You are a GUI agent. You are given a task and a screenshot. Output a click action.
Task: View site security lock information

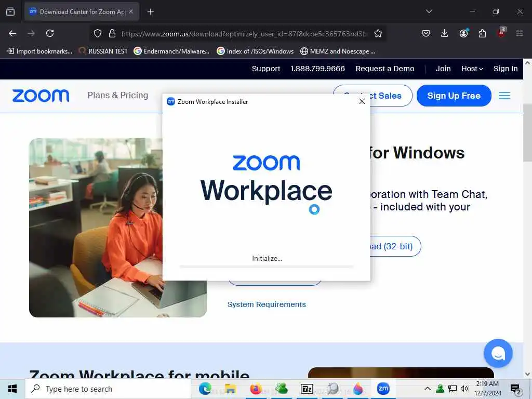[x=112, y=33]
